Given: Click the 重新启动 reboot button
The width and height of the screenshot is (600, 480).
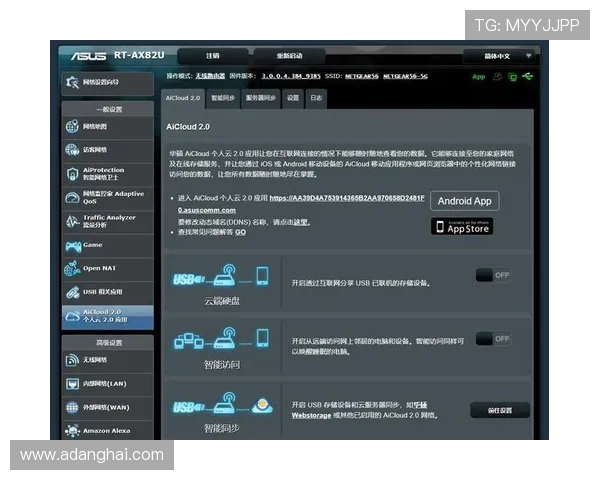Looking at the screenshot, I should pyautogui.click(x=289, y=56).
